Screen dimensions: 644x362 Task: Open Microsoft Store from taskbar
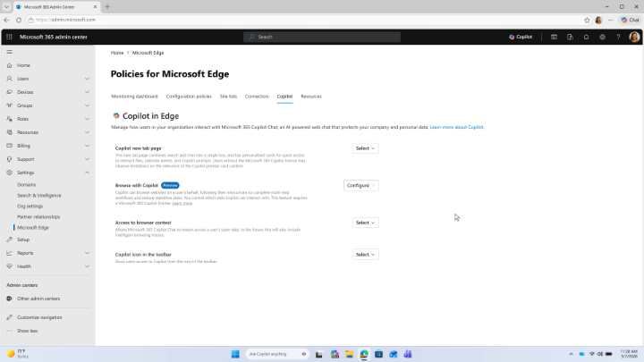click(378, 354)
